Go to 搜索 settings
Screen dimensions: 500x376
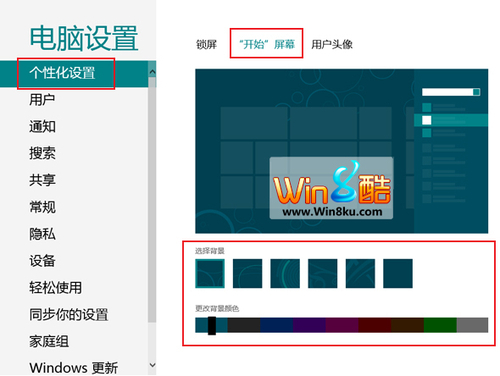[42, 153]
